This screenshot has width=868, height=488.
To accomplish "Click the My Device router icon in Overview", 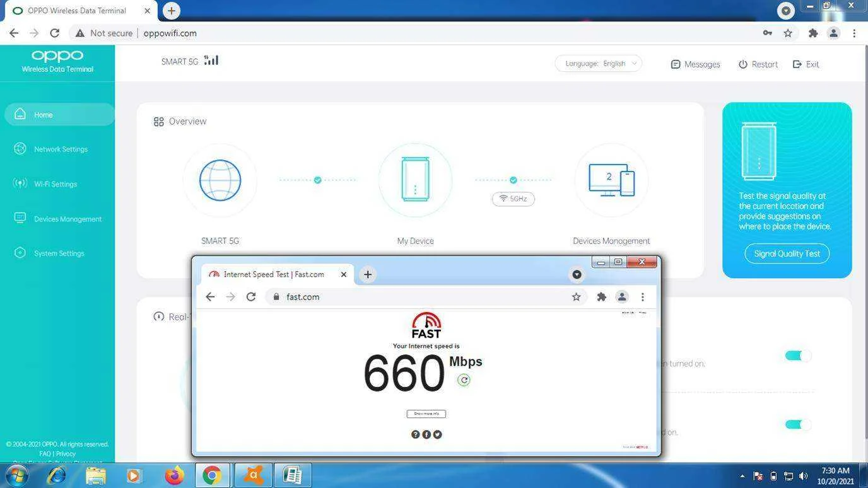I will pyautogui.click(x=415, y=180).
